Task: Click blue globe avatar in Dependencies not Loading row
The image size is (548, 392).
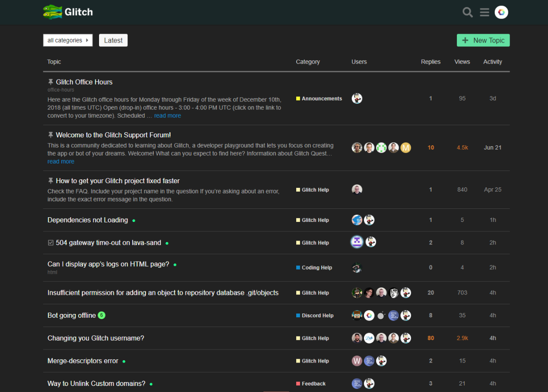Action: (x=357, y=220)
